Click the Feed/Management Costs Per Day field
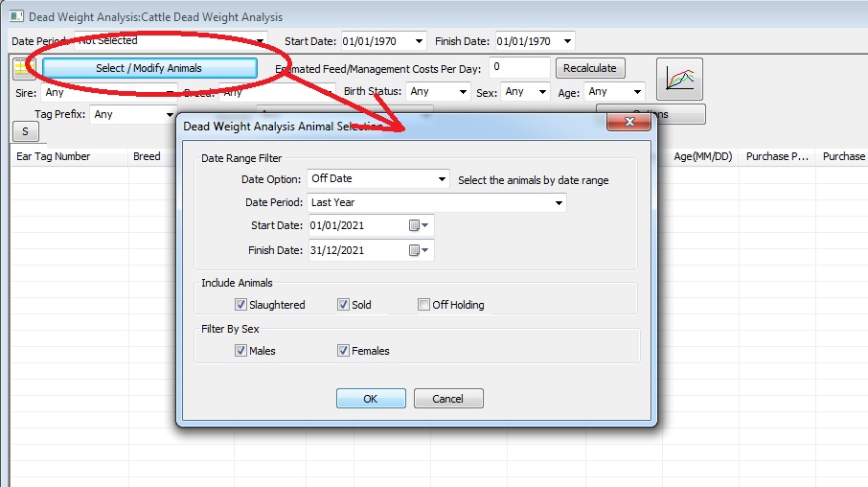Screen dimensions: 868x487 tap(519, 68)
